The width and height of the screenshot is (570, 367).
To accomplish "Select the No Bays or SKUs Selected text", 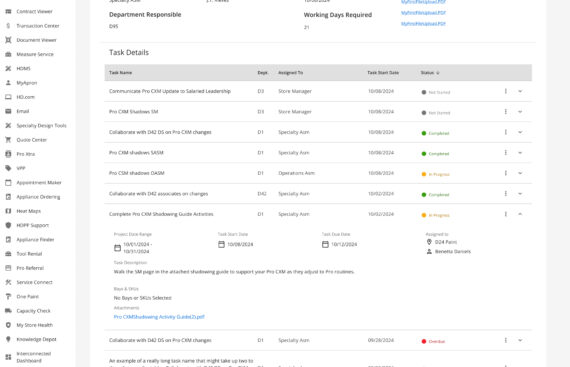I will [x=142, y=298].
